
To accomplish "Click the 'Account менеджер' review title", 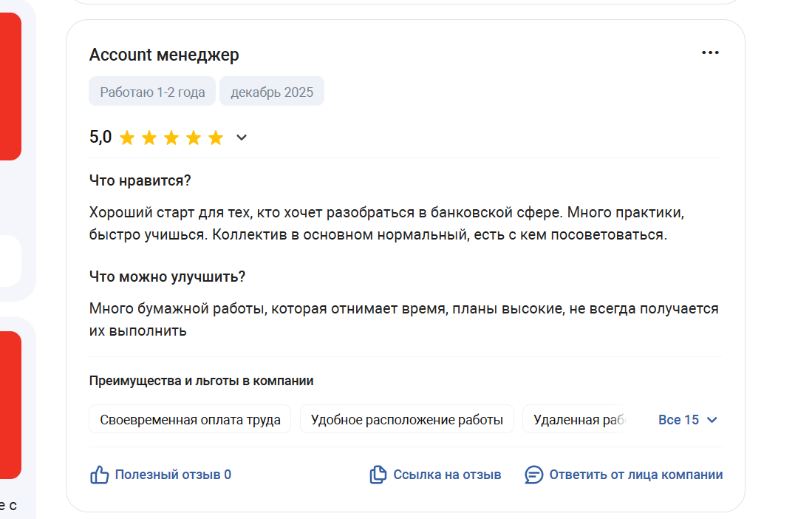I will click(x=164, y=55).
